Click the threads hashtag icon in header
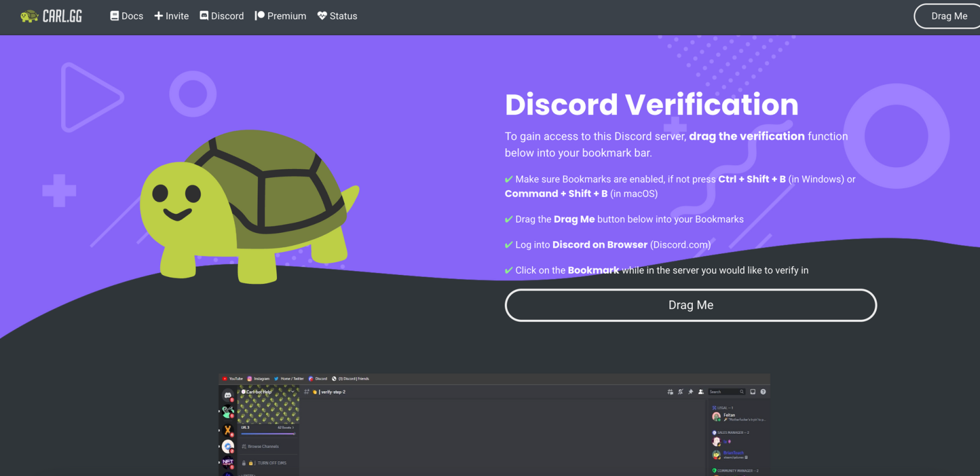This screenshot has width=980, height=476. pyautogui.click(x=670, y=392)
